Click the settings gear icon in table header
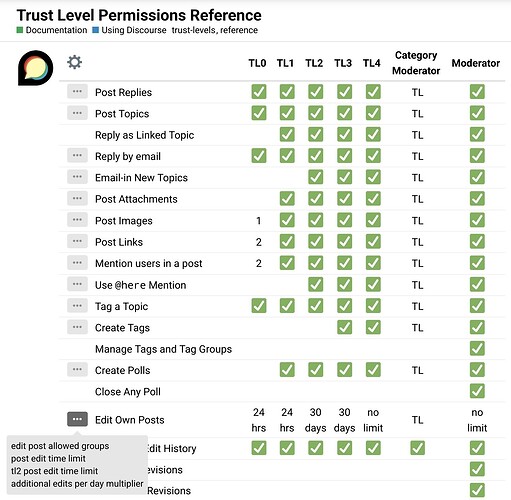The width and height of the screenshot is (511, 500). (x=74, y=62)
